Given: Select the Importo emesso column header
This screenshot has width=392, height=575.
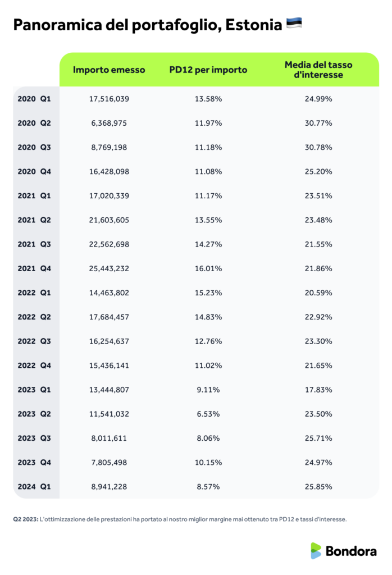Looking at the screenshot, I should (x=109, y=70).
